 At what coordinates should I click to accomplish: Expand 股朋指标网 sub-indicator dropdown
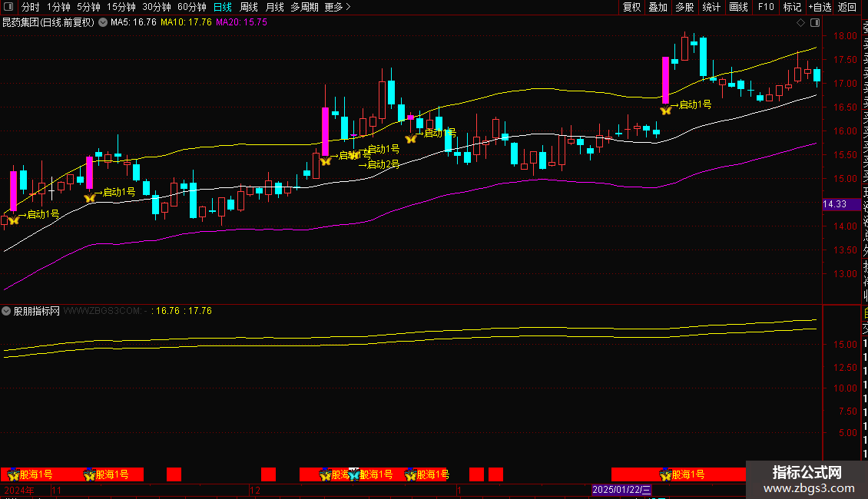[x=6, y=312]
